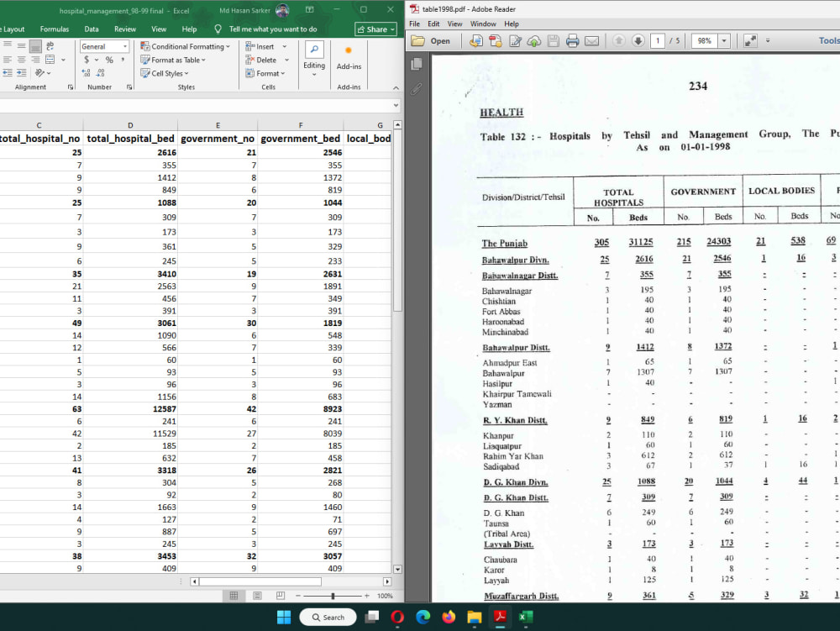Open Window menu in Adobe Reader
840x631 pixels.
point(483,24)
